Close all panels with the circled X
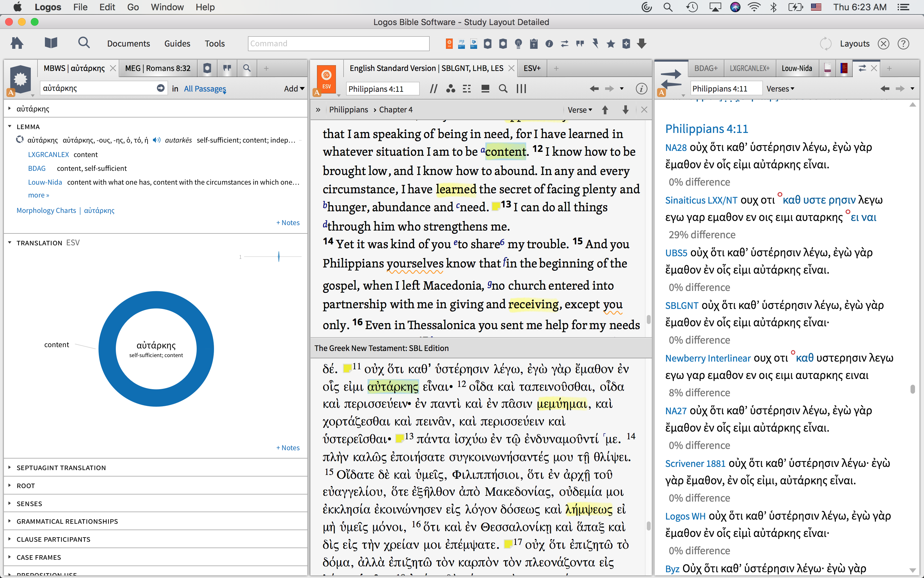The image size is (924, 578). [884, 44]
